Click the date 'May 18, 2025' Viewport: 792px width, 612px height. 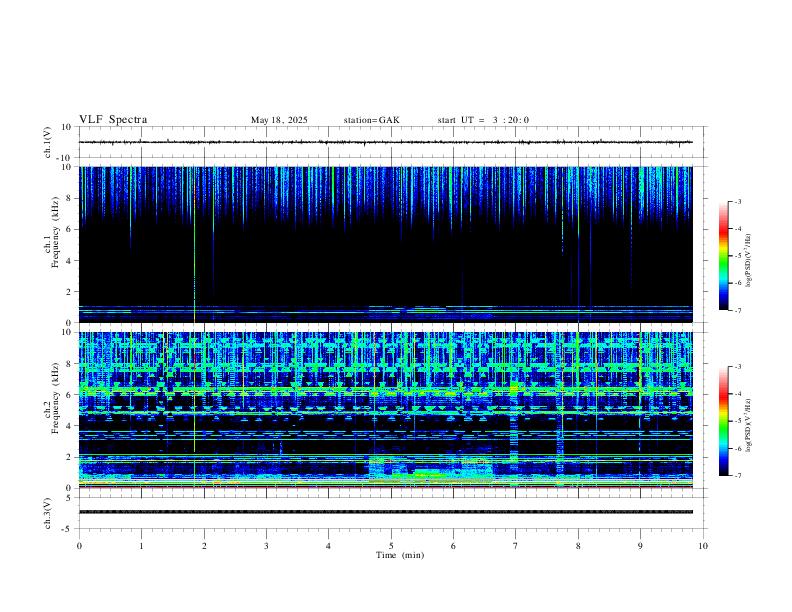pos(279,120)
